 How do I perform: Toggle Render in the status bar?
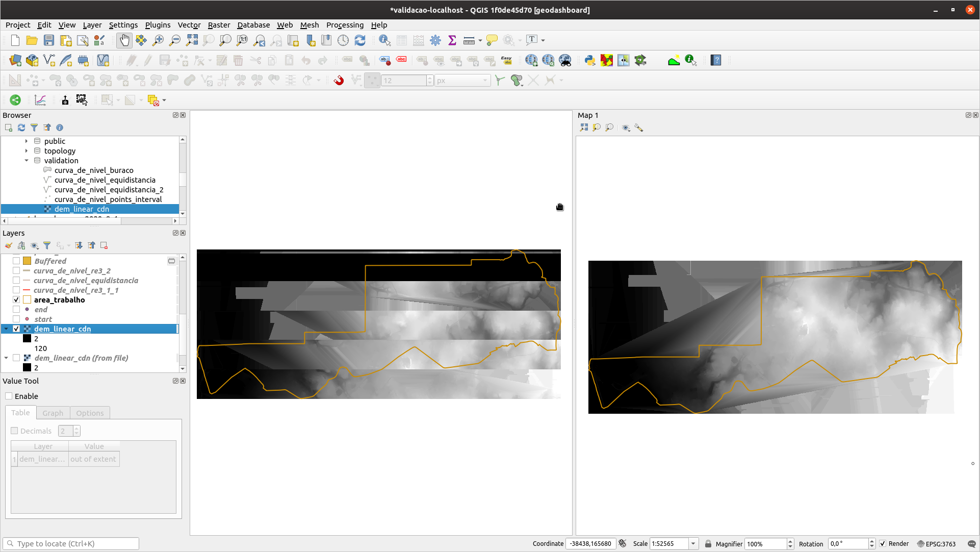[883, 543]
